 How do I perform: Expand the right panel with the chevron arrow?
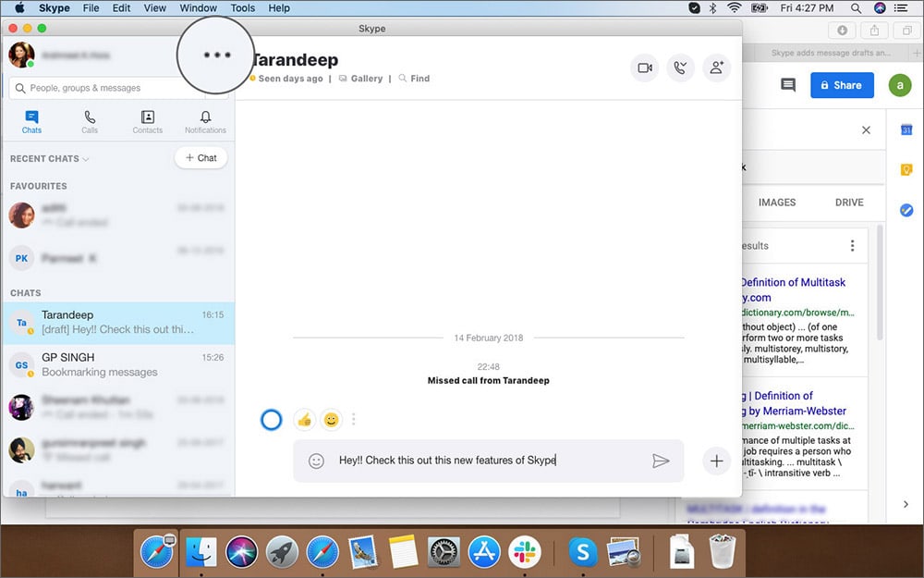click(905, 504)
